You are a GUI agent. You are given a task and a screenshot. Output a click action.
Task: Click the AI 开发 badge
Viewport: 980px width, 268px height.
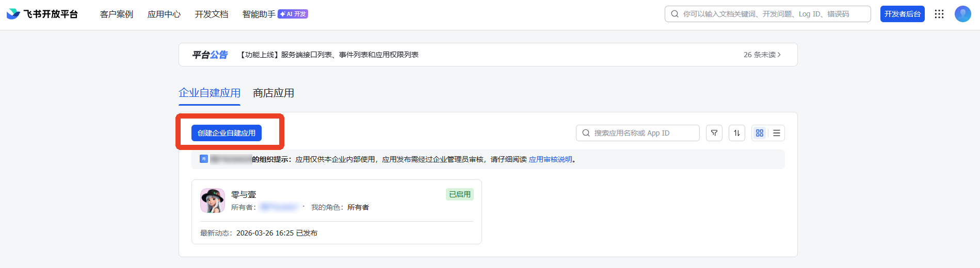293,14
